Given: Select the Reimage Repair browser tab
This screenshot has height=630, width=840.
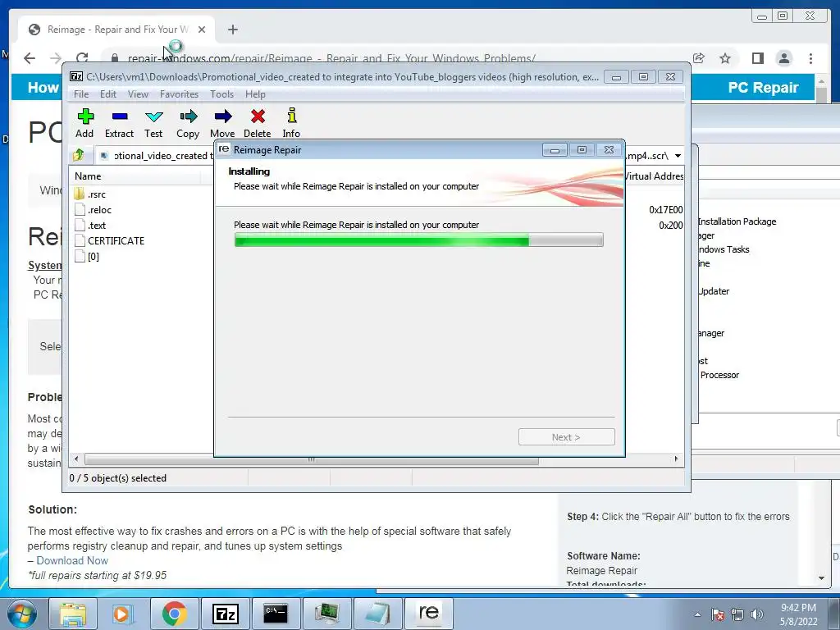Looking at the screenshot, I should (x=115, y=30).
